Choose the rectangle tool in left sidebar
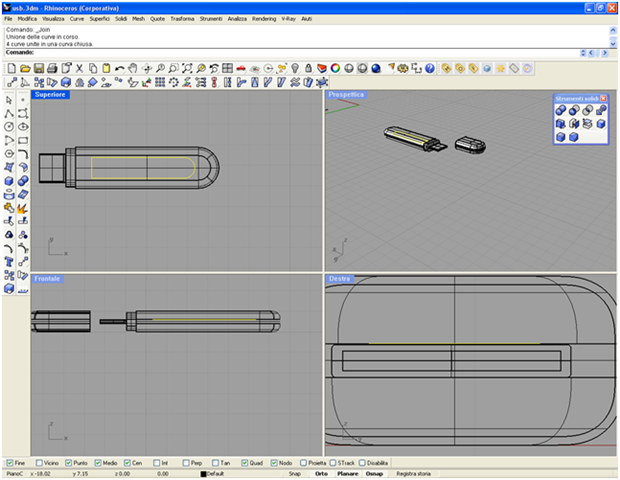 (x=23, y=140)
